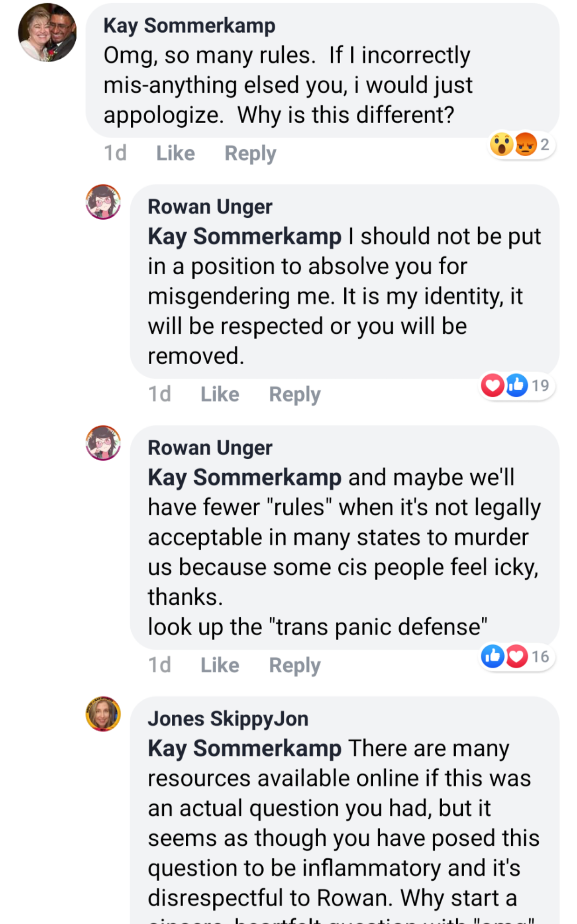
Task: Open Jones SkippyJon author name link
Action: (228, 719)
